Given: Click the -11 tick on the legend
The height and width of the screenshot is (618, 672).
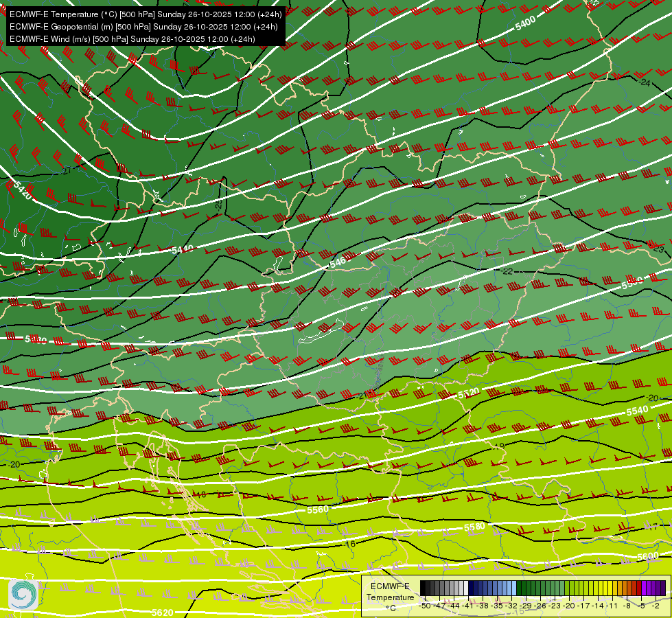Looking at the screenshot, I should (612, 606).
